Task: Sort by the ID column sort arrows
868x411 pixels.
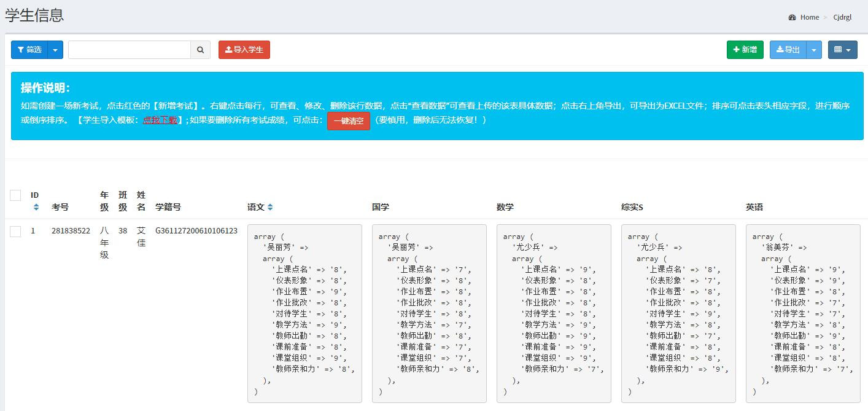Action: pyautogui.click(x=36, y=207)
